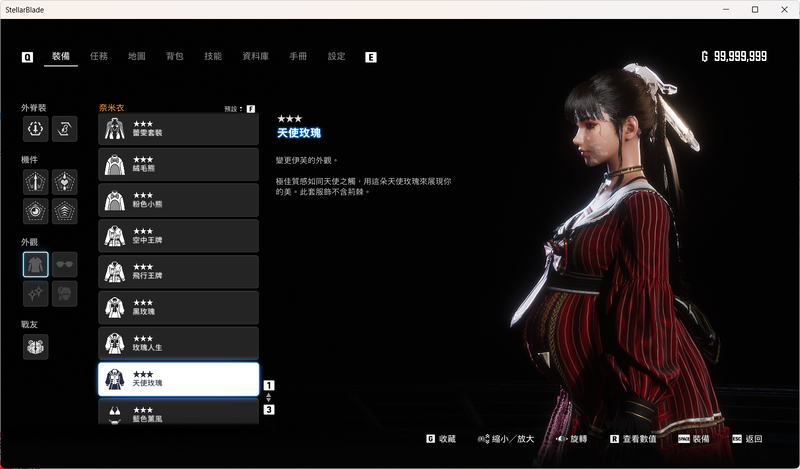Minimize the StellarBlade window
The width and height of the screenshot is (800, 469).
[726, 10]
